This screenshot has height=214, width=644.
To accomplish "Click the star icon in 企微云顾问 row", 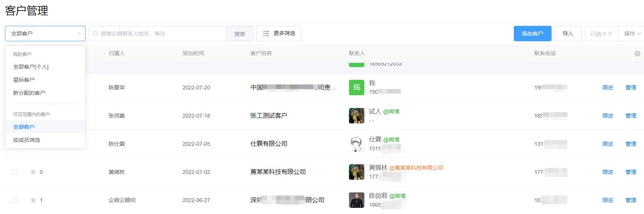I will [33, 200].
